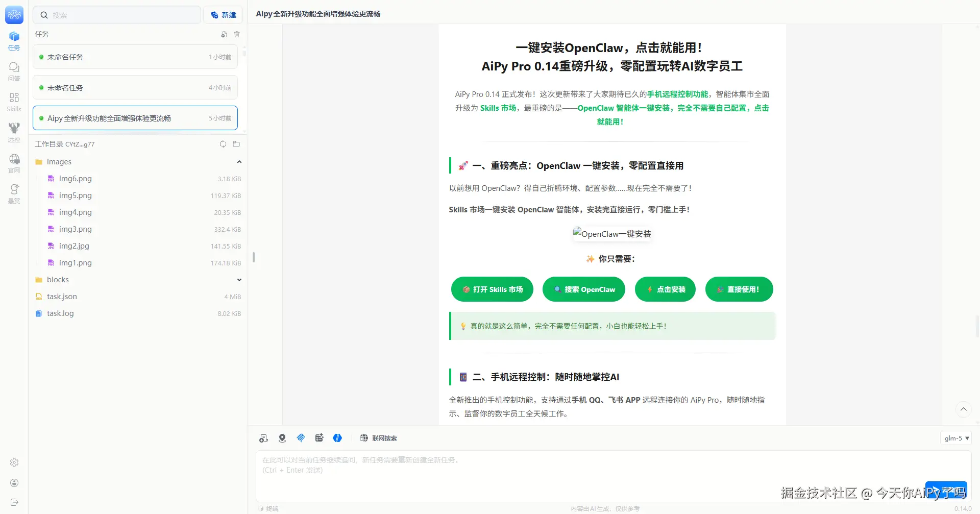980x514 pixels.
Task: Click the 新建 new task button
Action: 223,15
